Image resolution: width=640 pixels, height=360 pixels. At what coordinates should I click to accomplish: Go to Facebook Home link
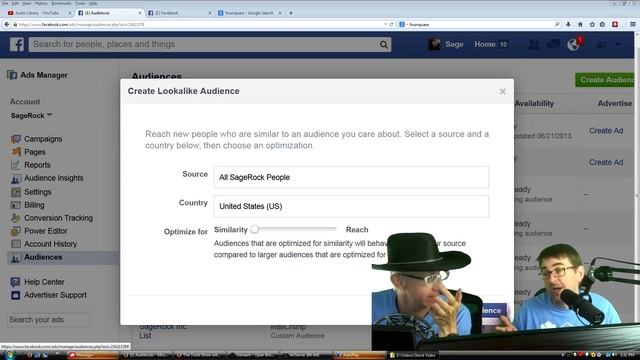click(484, 44)
